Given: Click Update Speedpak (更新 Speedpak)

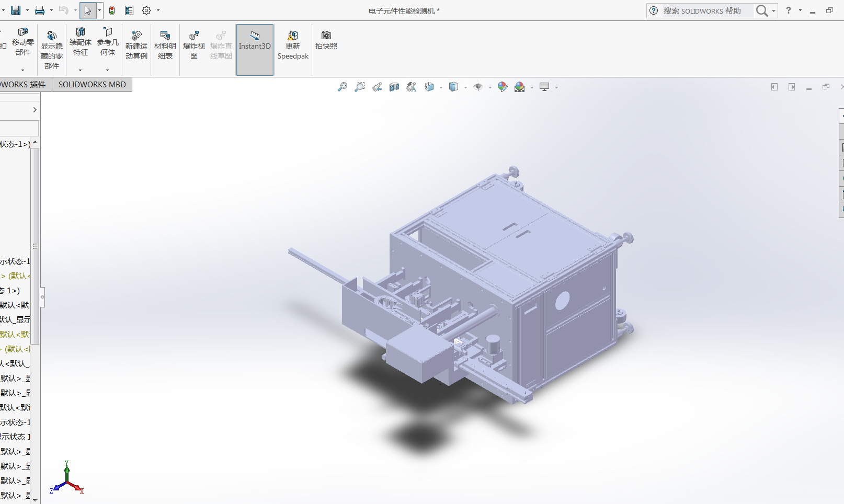Looking at the screenshot, I should [293, 45].
